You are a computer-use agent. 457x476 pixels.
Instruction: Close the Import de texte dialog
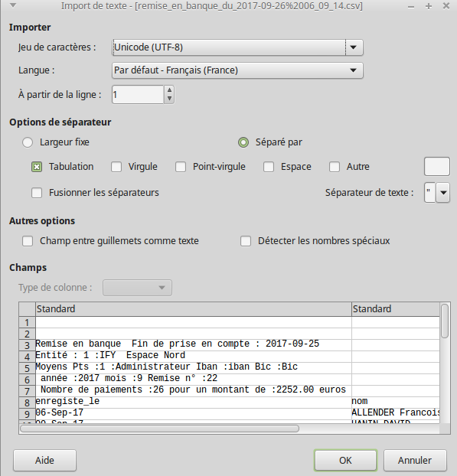coord(446,6)
